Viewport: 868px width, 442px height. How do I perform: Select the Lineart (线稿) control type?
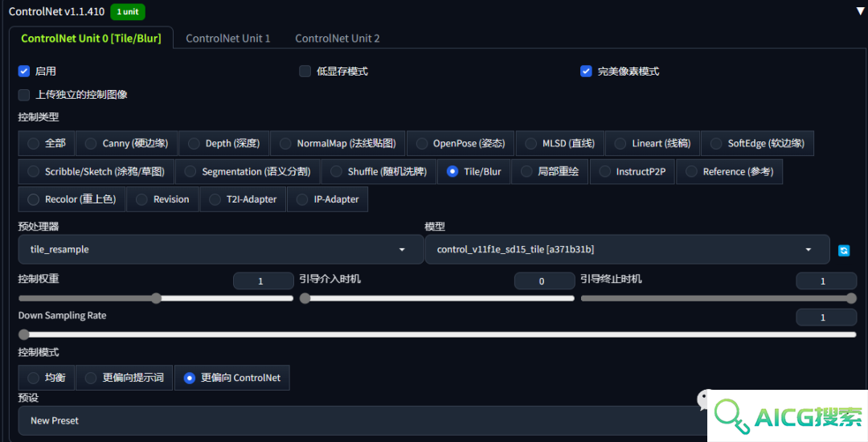coord(653,143)
